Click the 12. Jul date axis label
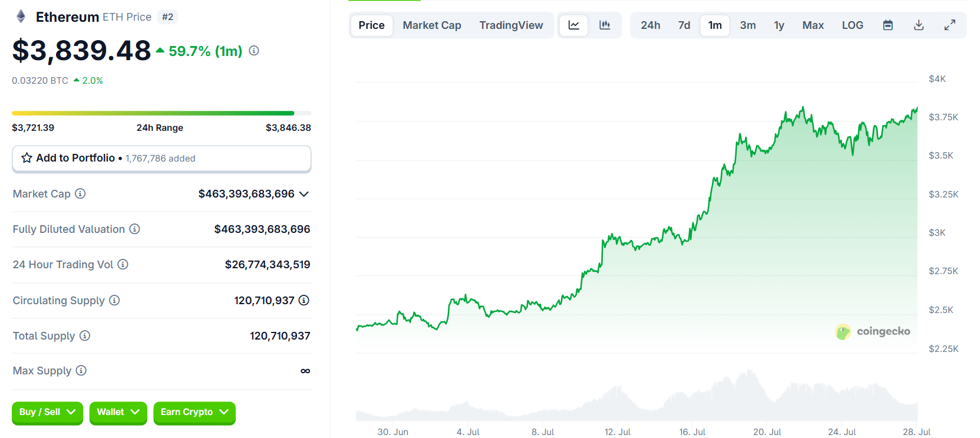The width and height of the screenshot is (980, 438). [x=617, y=432]
